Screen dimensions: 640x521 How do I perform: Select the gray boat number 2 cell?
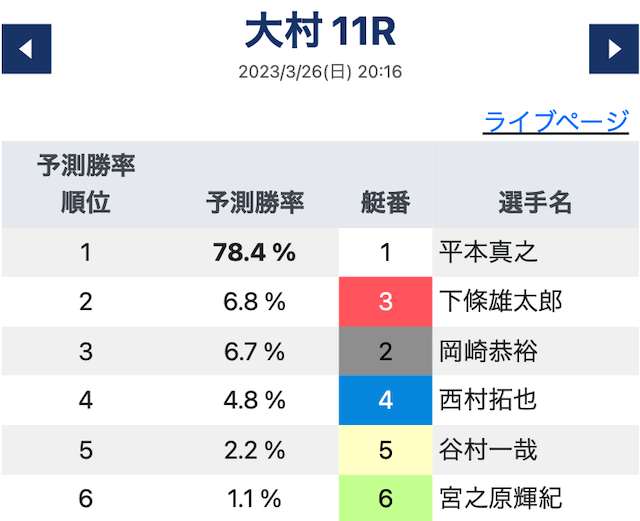(x=385, y=351)
